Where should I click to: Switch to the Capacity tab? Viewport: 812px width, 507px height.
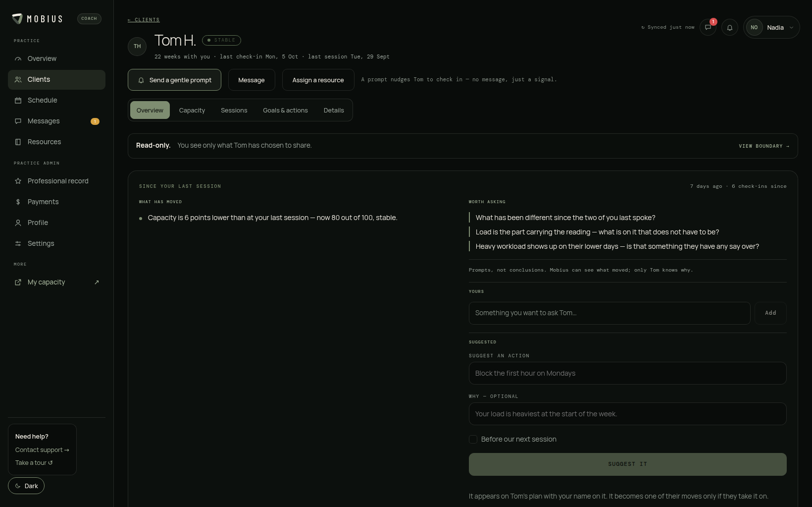[192, 111]
